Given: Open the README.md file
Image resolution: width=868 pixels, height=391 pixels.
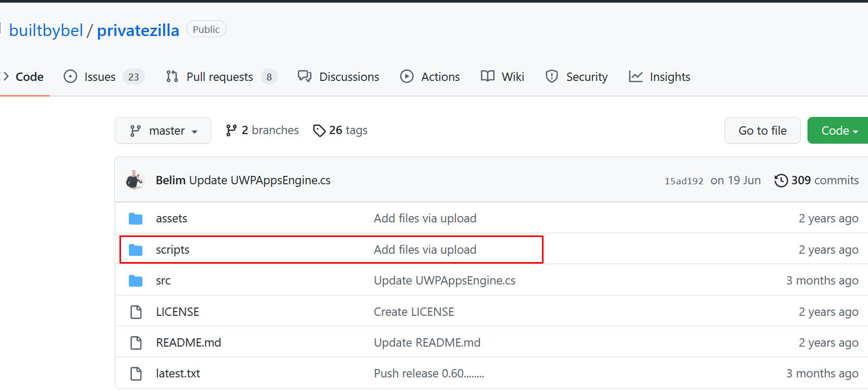Looking at the screenshot, I should pos(188,342).
